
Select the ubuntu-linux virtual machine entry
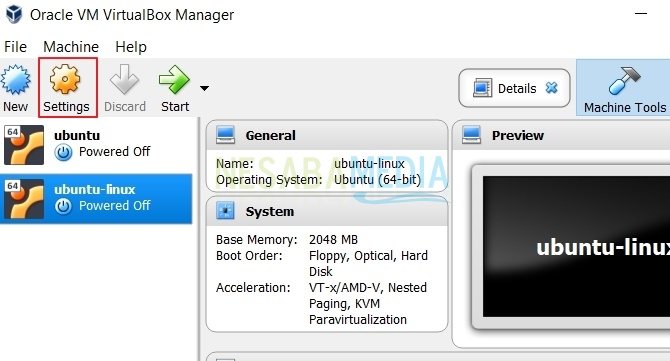click(x=96, y=199)
